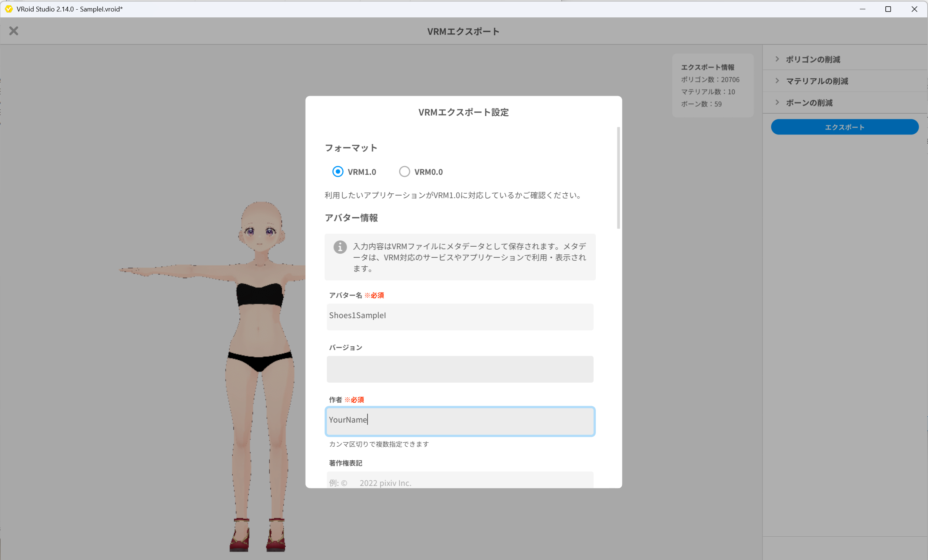This screenshot has height=560, width=928.
Task: Click the 作者 required field label
Action: pos(346,400)
